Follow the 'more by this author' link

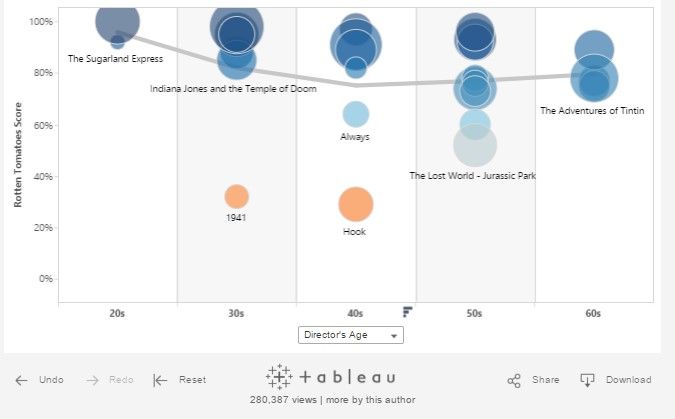coord(370,400)
